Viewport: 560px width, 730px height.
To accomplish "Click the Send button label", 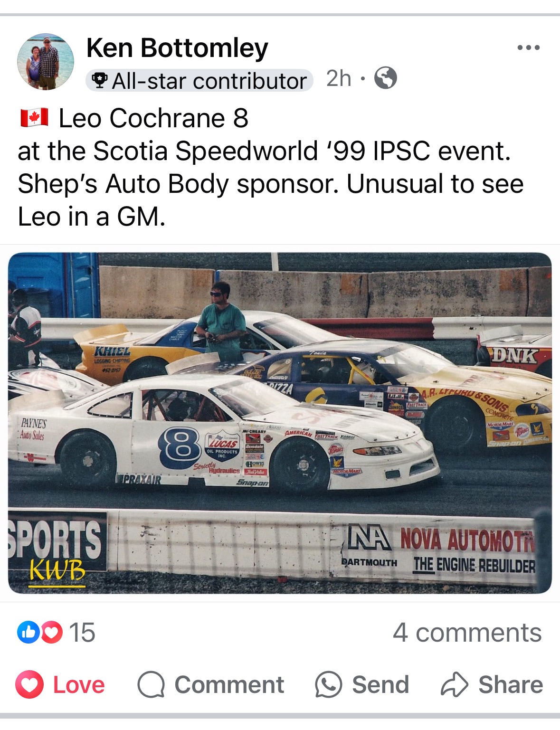I will [380, 684].
